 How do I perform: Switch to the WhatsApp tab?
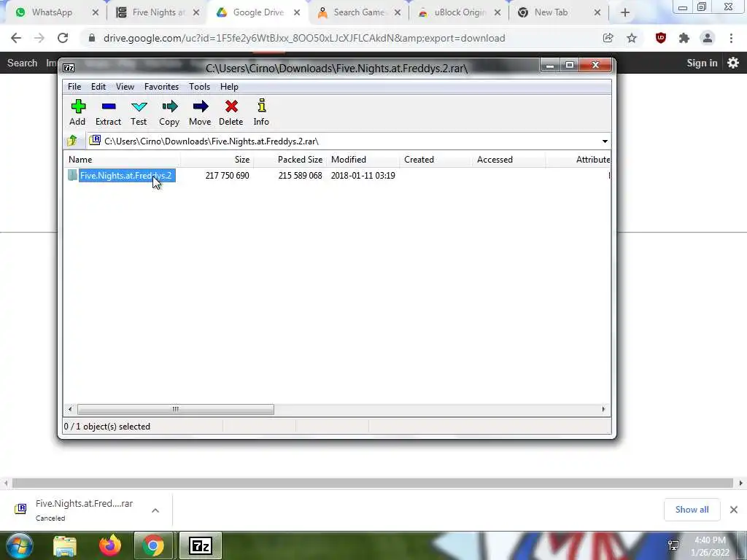(x=52, y=12)
